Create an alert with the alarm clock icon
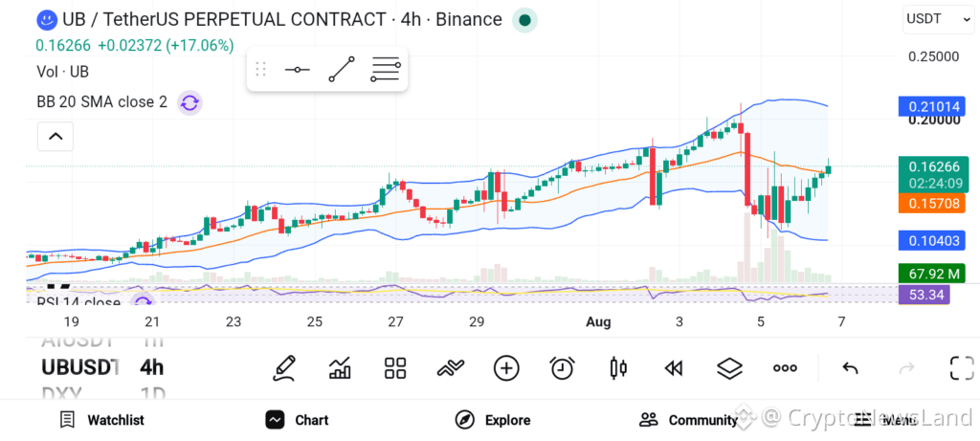Viewport: 980px width, 441px height. pos(563,368)
